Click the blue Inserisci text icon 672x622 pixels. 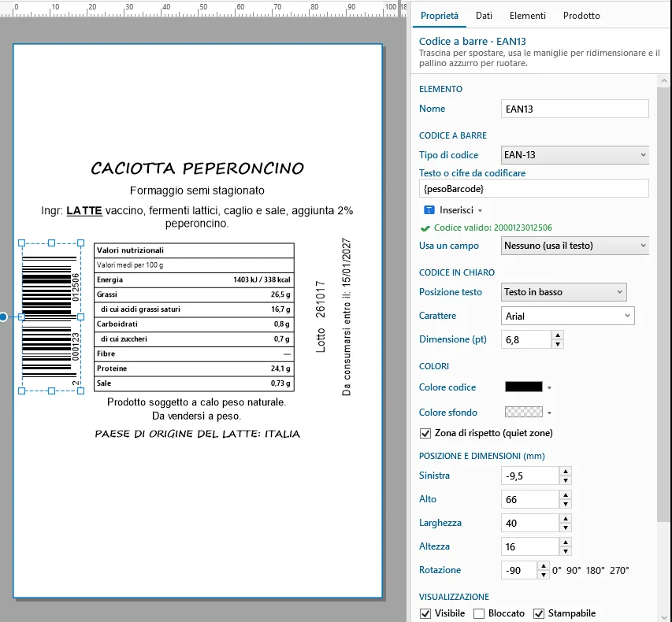tap(429, 210)
